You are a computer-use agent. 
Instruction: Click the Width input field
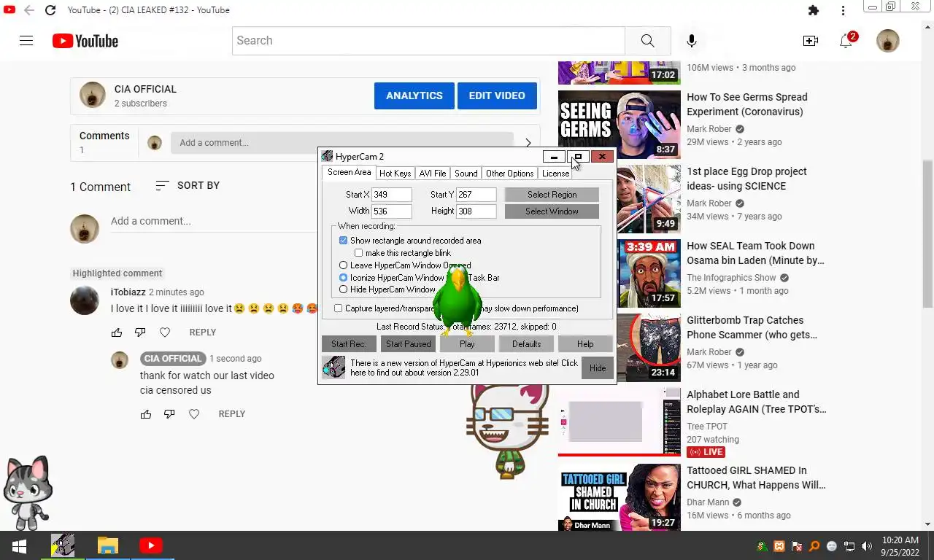[x=392, y=211]
